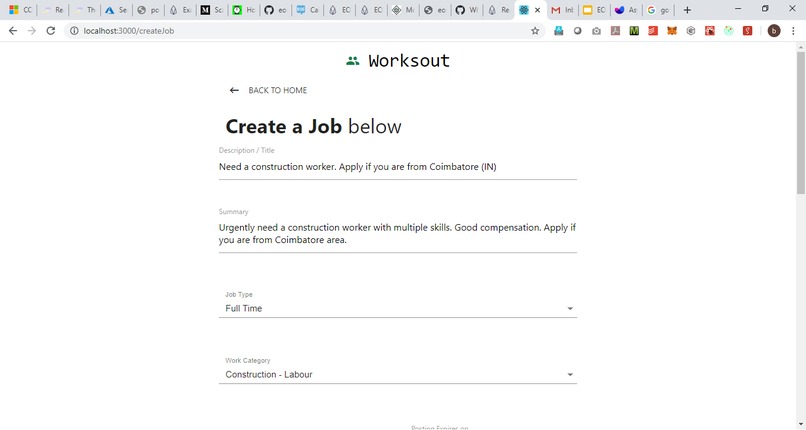
Task: Click the 'Summary' field label
Action: coord(233,212)
